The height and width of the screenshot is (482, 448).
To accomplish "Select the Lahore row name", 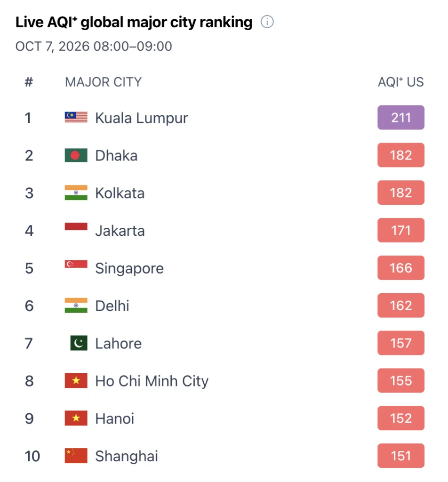I will [118, 343].
